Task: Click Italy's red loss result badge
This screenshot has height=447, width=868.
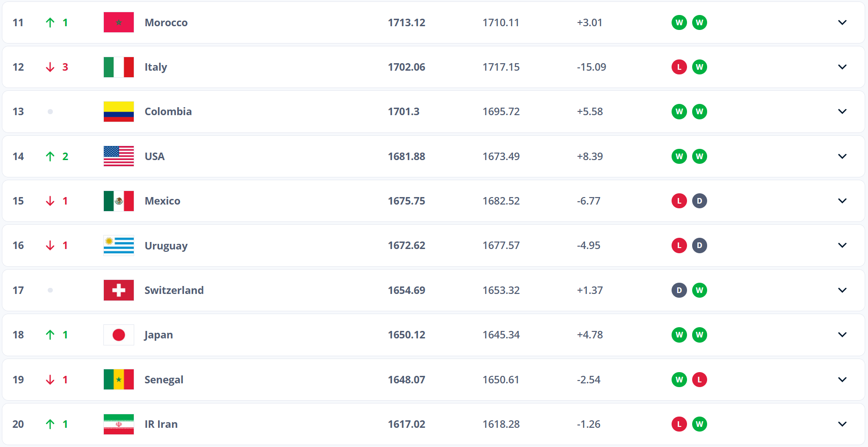Action: 679,67
